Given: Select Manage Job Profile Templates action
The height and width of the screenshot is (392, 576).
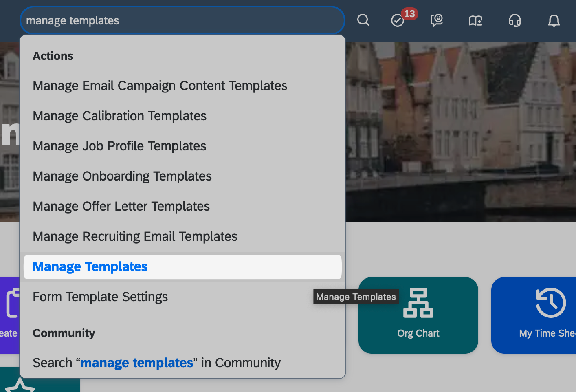Looking at the screenshot, I should click(119, 146).
